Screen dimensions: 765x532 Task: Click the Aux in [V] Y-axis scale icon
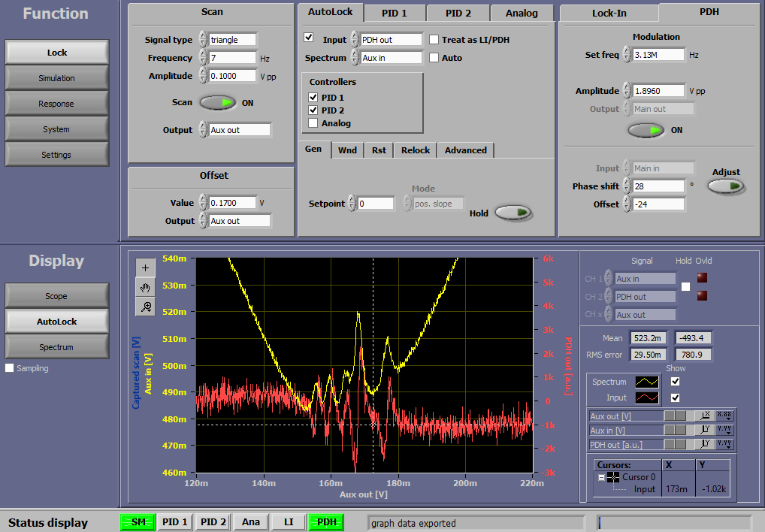[705, 430]
